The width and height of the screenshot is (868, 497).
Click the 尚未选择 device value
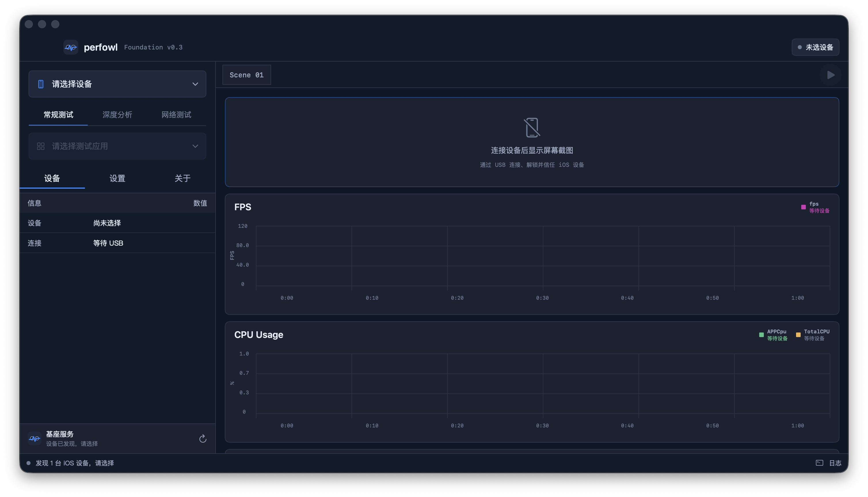(107, 223)
